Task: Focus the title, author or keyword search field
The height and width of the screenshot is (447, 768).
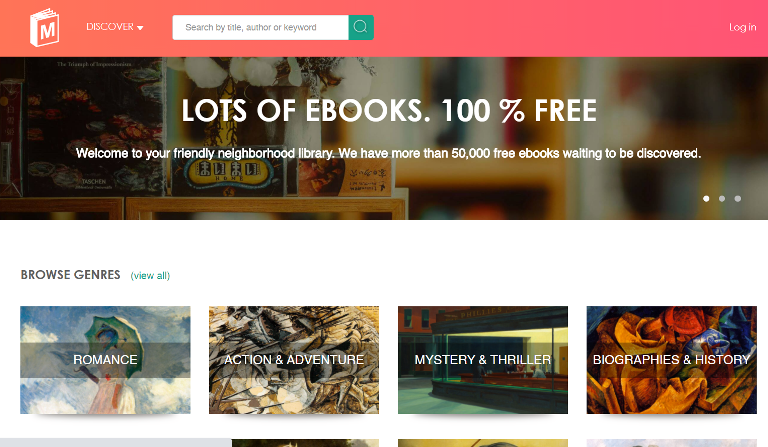Action: pyautogui.click(x=261, y=27)
